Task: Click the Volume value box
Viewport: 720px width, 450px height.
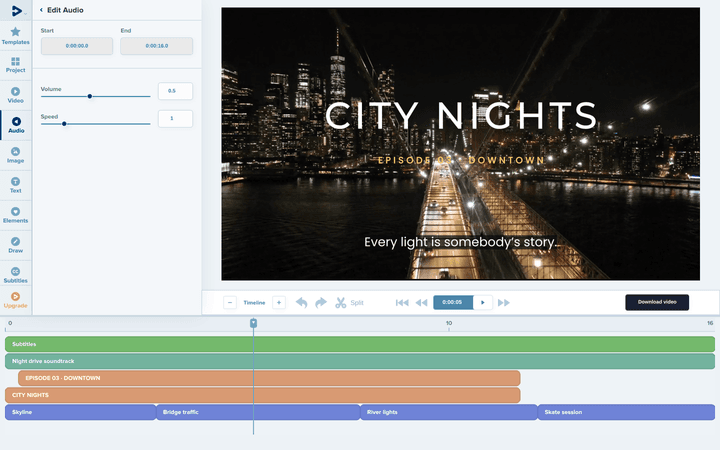Action: pos(175,91)
